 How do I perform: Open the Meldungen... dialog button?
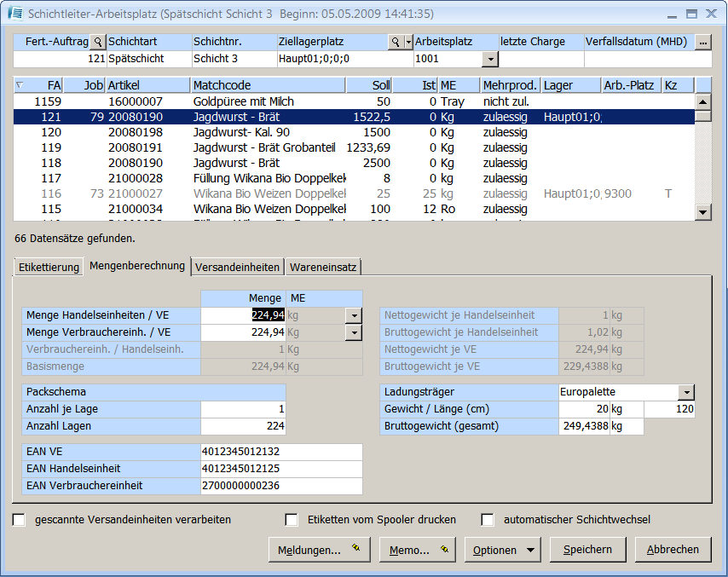(319, 550)
